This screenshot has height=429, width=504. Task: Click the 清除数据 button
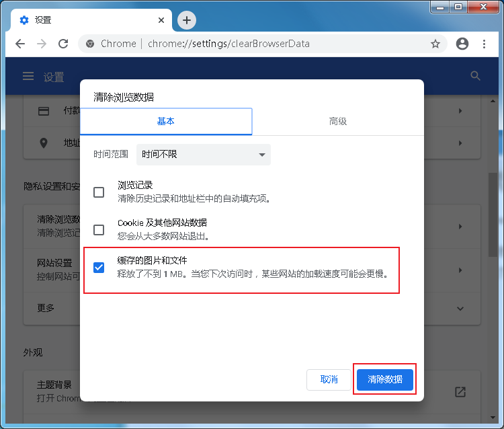click(385, 380)
